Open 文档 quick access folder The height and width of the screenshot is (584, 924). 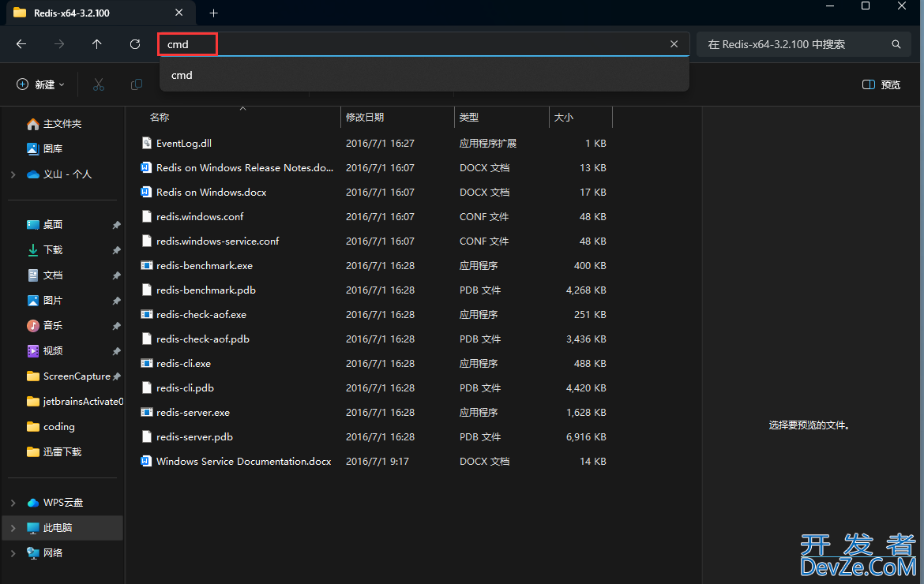(x=45, y=275)
